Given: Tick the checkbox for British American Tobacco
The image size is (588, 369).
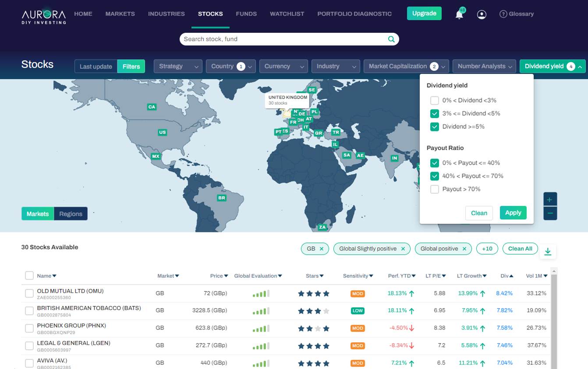Looking at the screenshot, I should (29, 311).
